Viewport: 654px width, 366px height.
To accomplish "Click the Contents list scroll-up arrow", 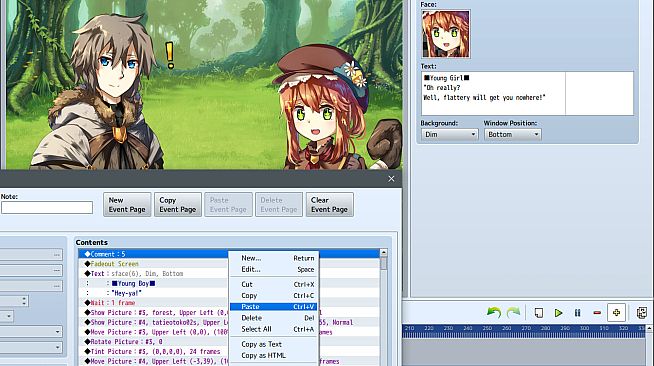I will point(383,253).
